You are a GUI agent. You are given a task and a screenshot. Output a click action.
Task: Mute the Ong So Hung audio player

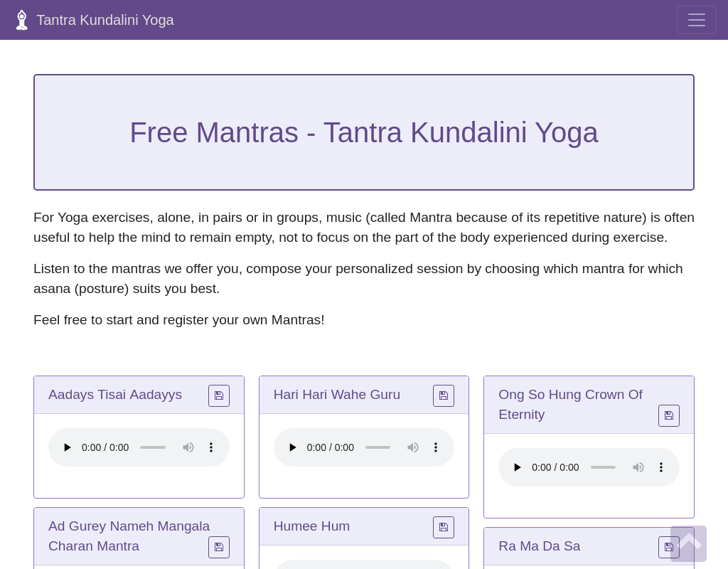click(638, 467)
